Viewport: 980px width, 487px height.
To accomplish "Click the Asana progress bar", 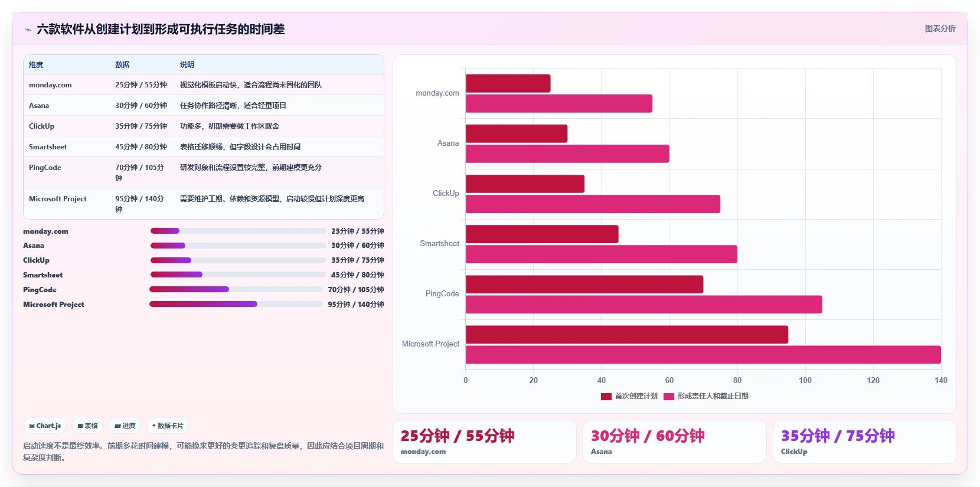I will click(238, 246).
